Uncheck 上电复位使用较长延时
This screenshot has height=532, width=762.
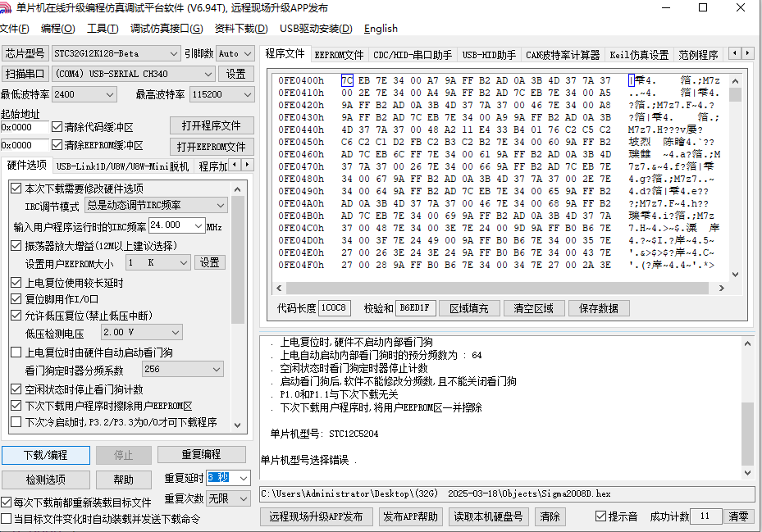tap(16, 283)
